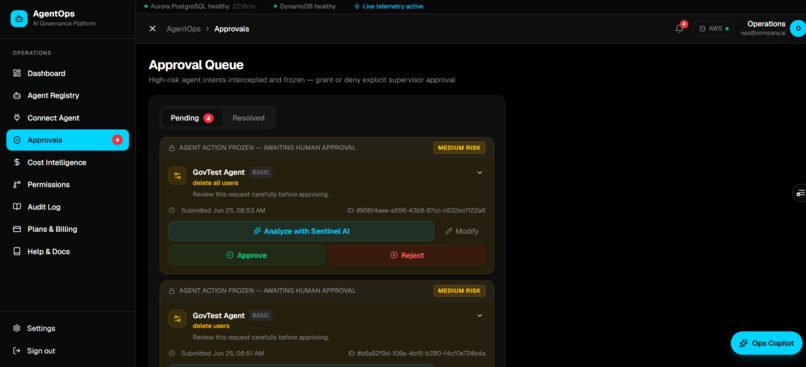
Task: Go to Connect Agent
Action: coord(67,118)
